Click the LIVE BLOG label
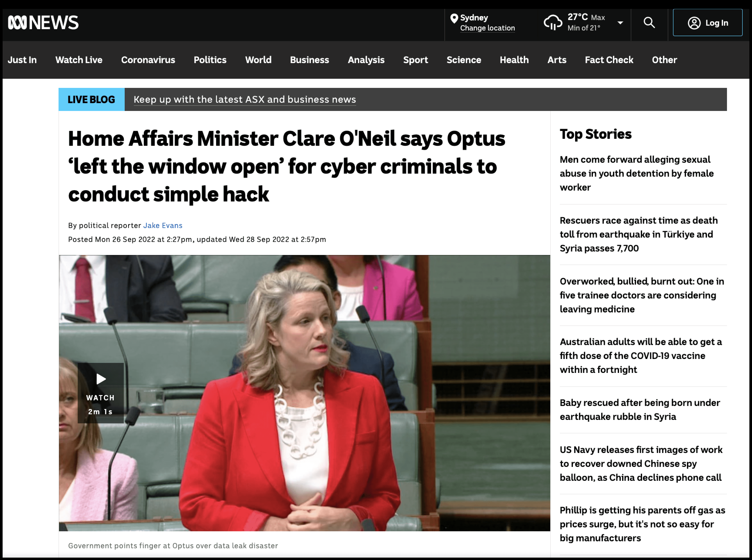752x560 pixels. point(92,99)
